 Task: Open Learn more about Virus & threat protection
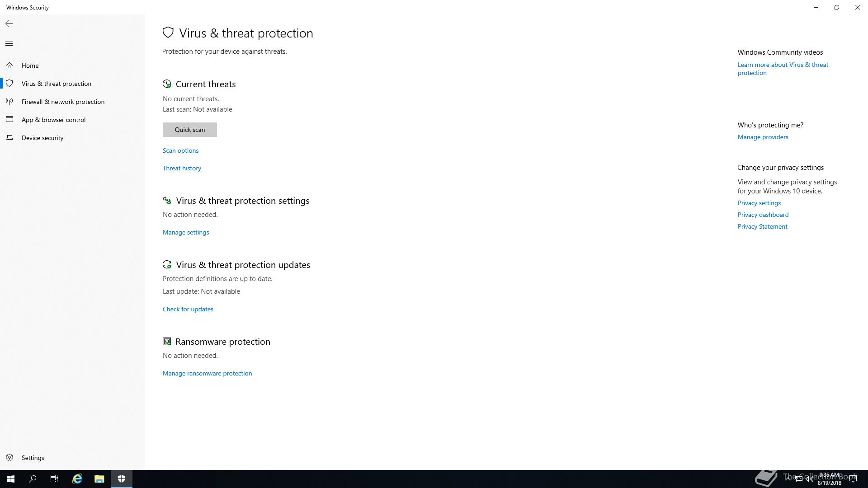tap(783, 69)
